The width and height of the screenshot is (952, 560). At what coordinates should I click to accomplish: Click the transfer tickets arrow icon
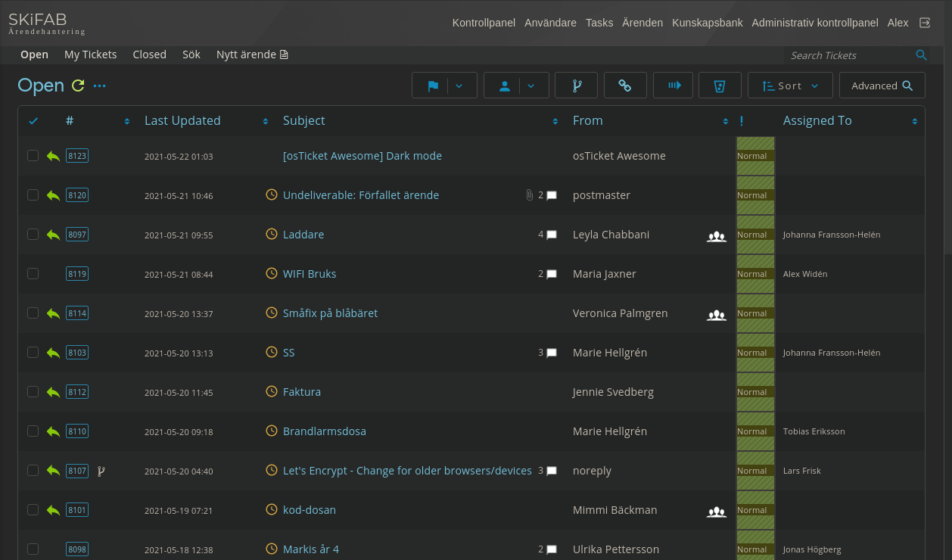673,86
